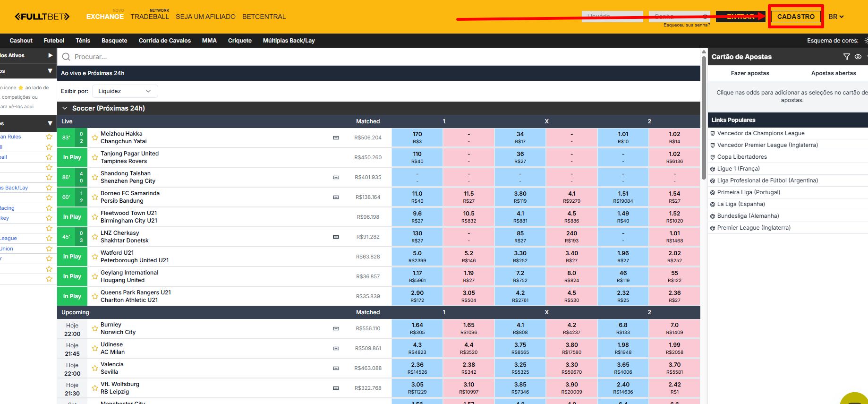Favorite the Udinese vs AC Milan match
Screen dimensions: 868x404
pyautogui.click(x=95, y=348)
